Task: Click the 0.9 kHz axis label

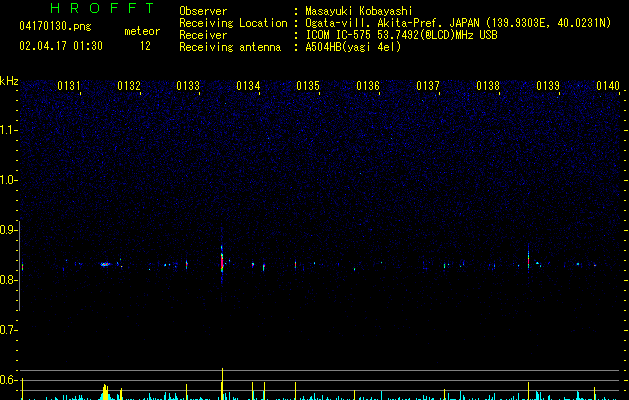Action: tap(8, 230)
